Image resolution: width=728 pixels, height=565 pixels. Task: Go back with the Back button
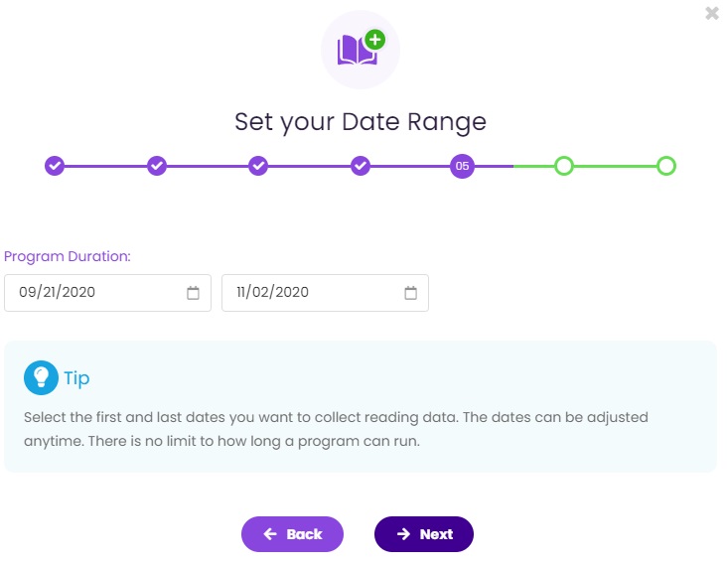(x=292, y=534)
